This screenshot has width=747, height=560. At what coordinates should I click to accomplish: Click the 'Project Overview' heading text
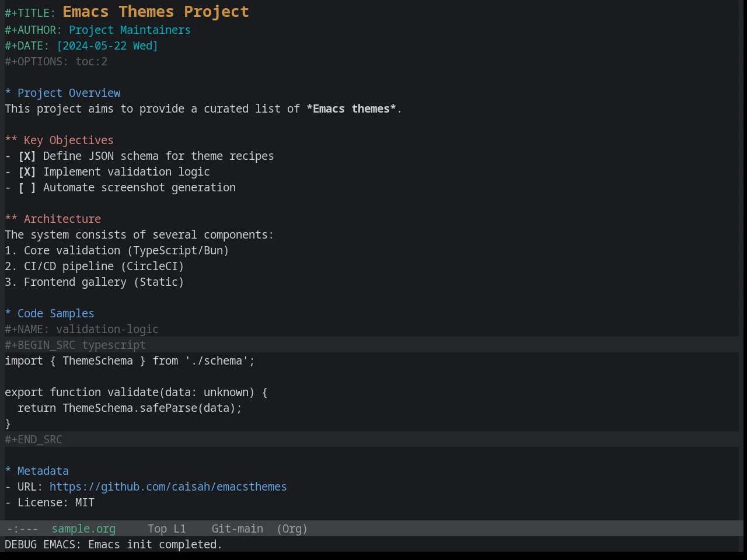69,93
